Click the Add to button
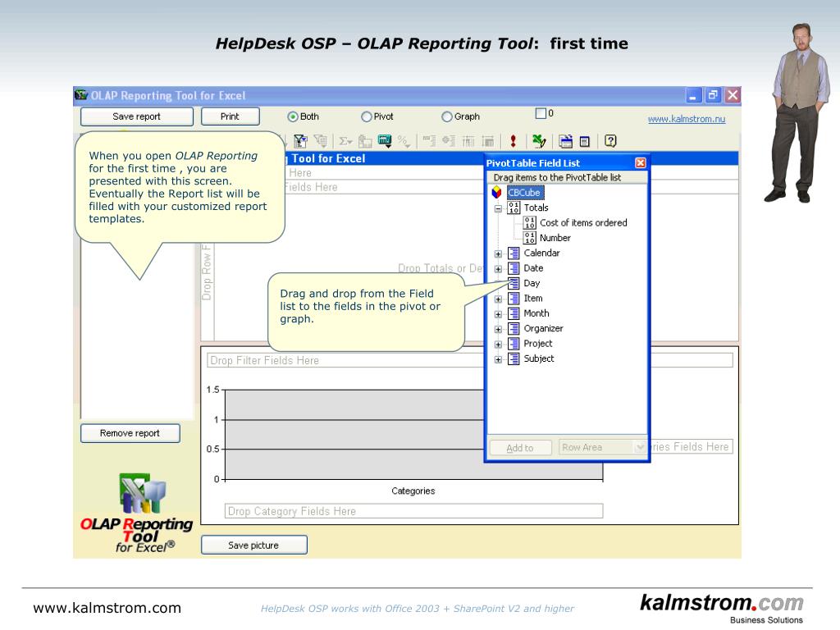This screenshot has width=840, height=630. (x=520, y=447)
